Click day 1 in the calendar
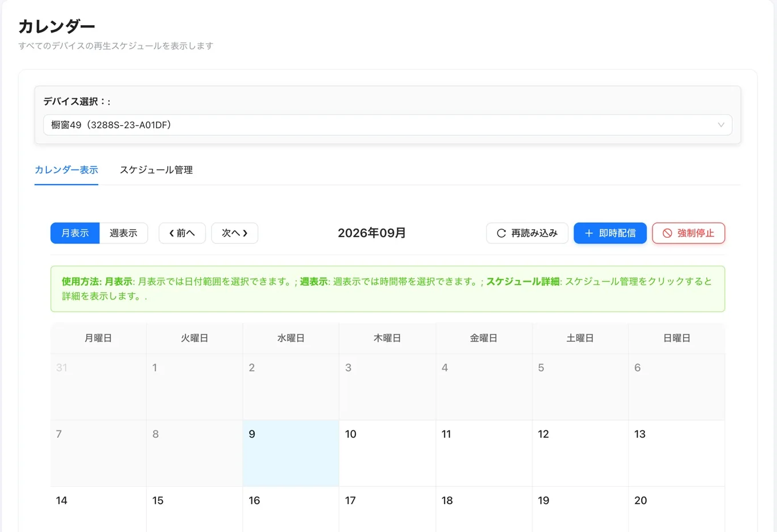This screenshot has height=532, width=777. coord(195,387)
